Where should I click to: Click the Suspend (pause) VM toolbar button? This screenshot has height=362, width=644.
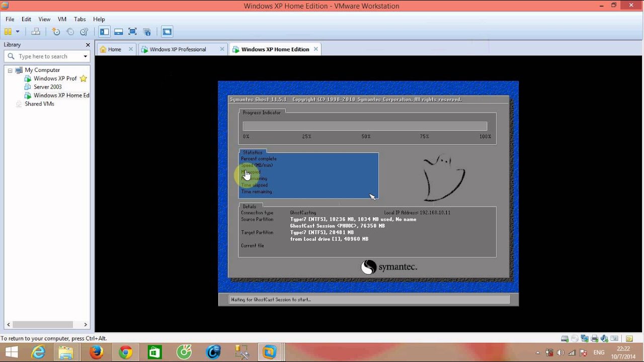(8, 32)
